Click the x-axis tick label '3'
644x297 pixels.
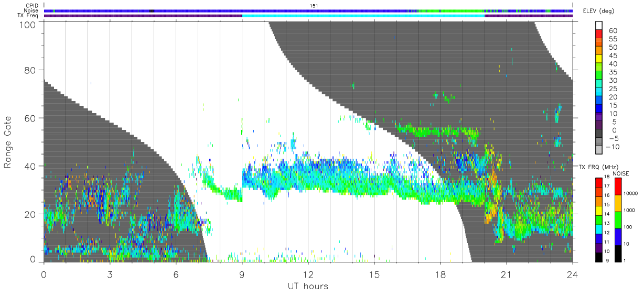[110, 274]
